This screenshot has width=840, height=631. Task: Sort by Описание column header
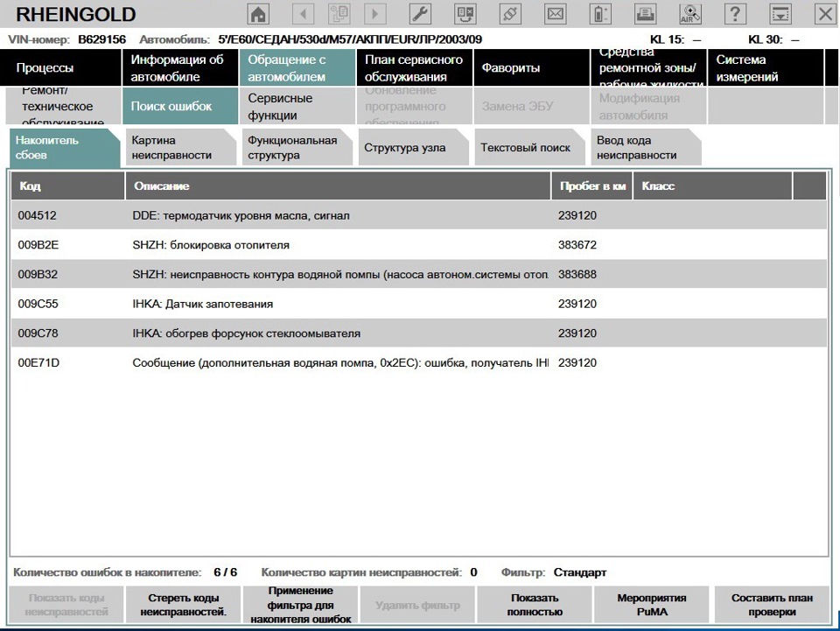[338, 186]
